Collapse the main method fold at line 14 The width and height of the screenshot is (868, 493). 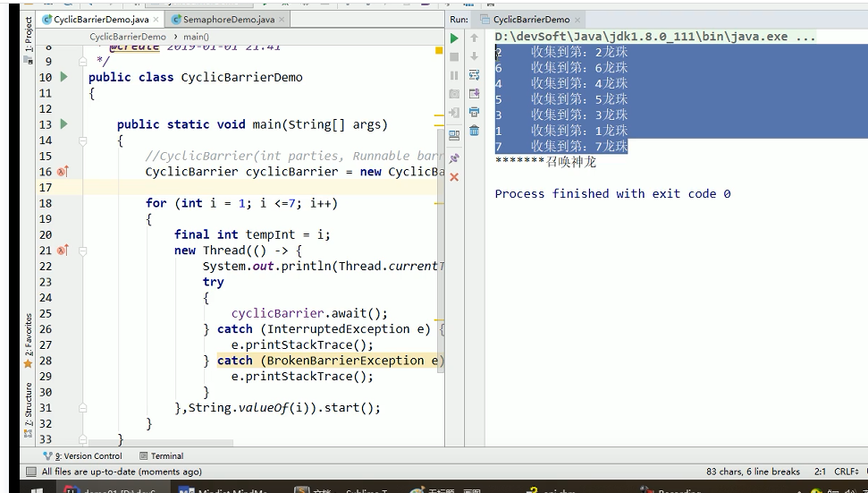pos(82,140)
